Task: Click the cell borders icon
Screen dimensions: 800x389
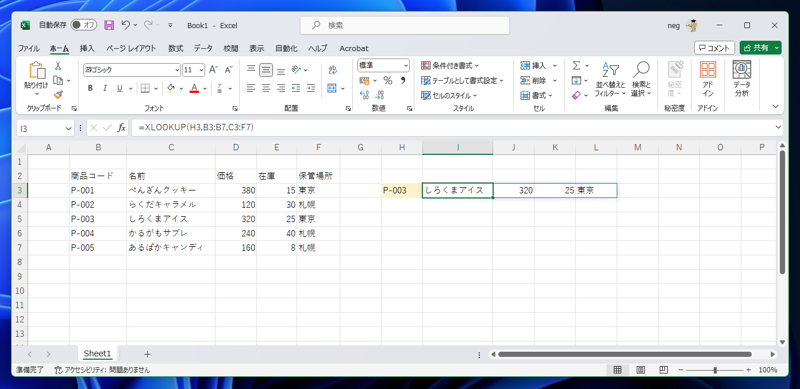Action: tap(145, 88)
